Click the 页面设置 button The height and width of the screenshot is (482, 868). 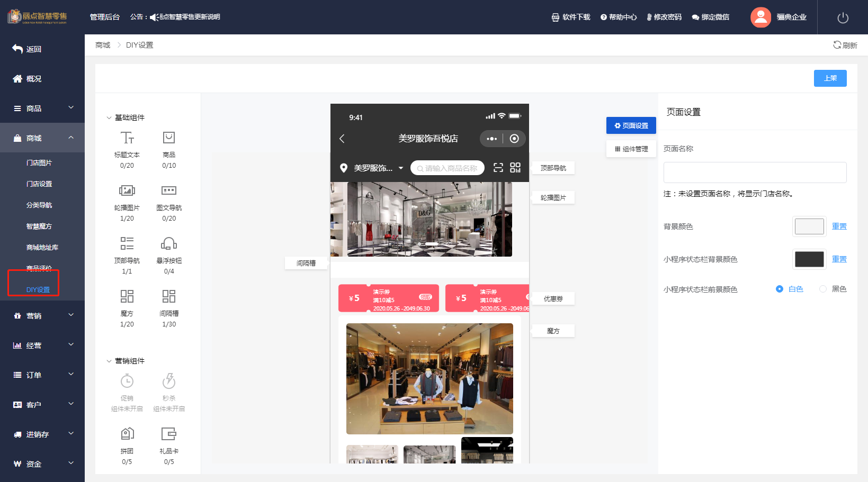click(631, 125)
